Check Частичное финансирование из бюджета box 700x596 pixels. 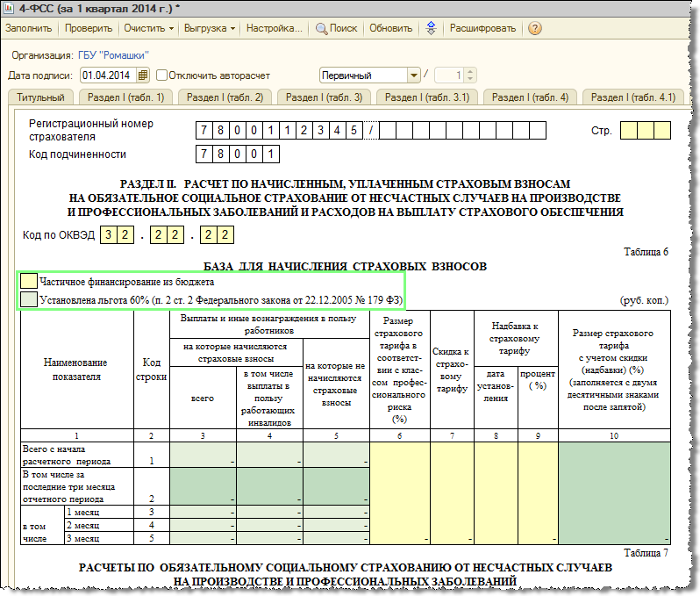click(29, 282)
